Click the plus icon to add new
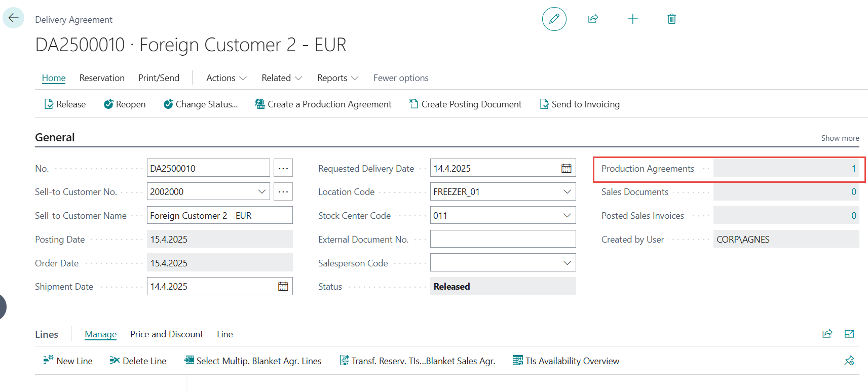This screenshot has height=392, width=868. point(632,19)
